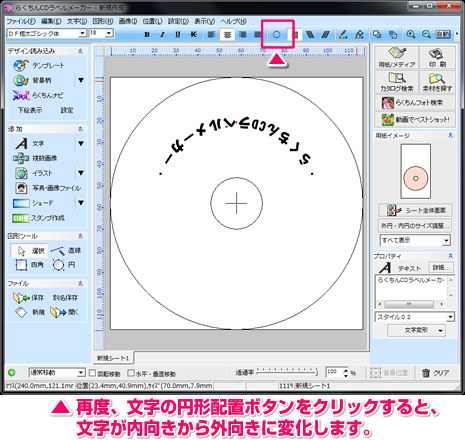
Task: Open 表示 menu
Action: pos(205,21)
